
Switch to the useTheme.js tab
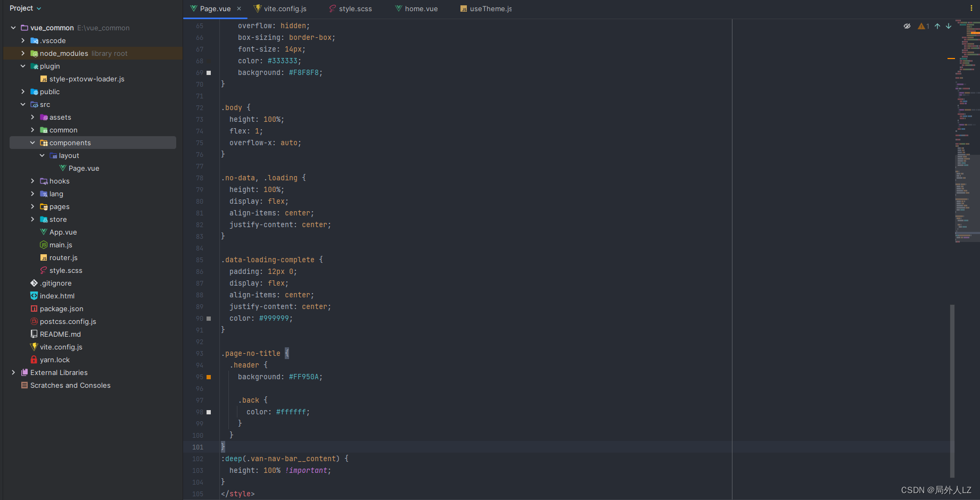(486, 9)
